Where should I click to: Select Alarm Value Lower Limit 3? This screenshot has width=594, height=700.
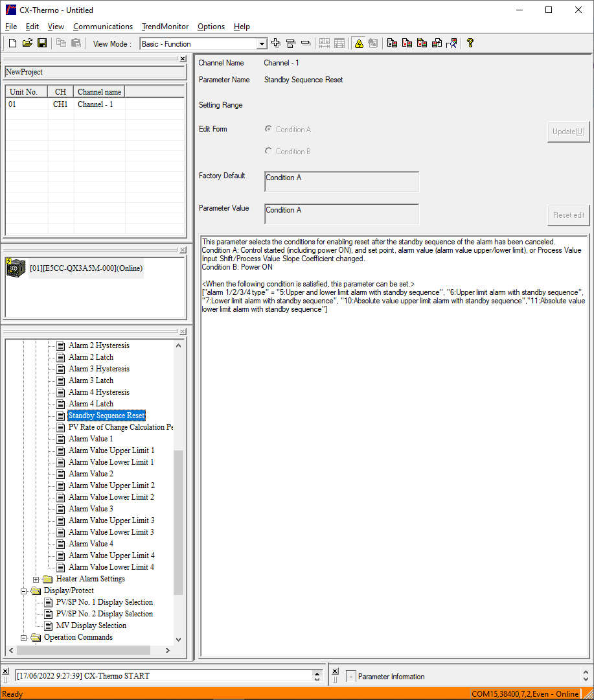[x=111, y=531]
